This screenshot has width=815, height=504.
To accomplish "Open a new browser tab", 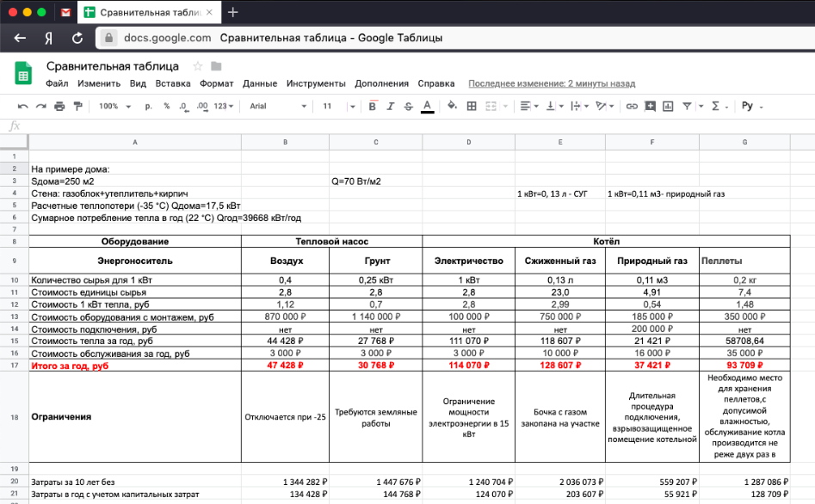I will click(233, 12).
